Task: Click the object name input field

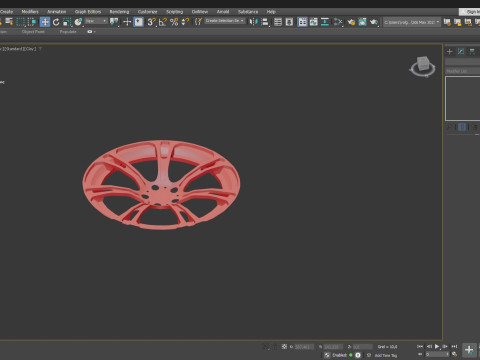Action: (x=463, y=62)
